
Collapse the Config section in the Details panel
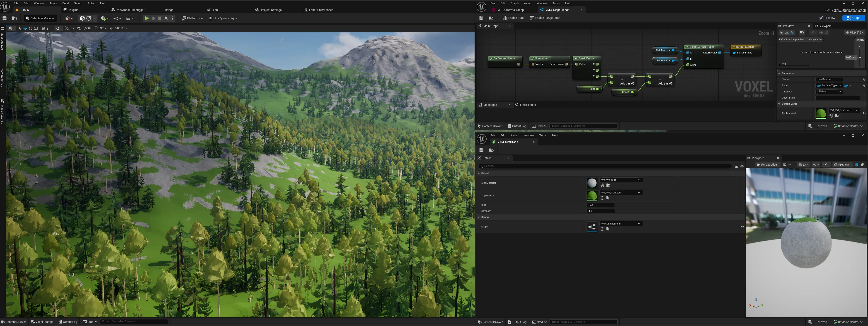(x=479, y=217)
